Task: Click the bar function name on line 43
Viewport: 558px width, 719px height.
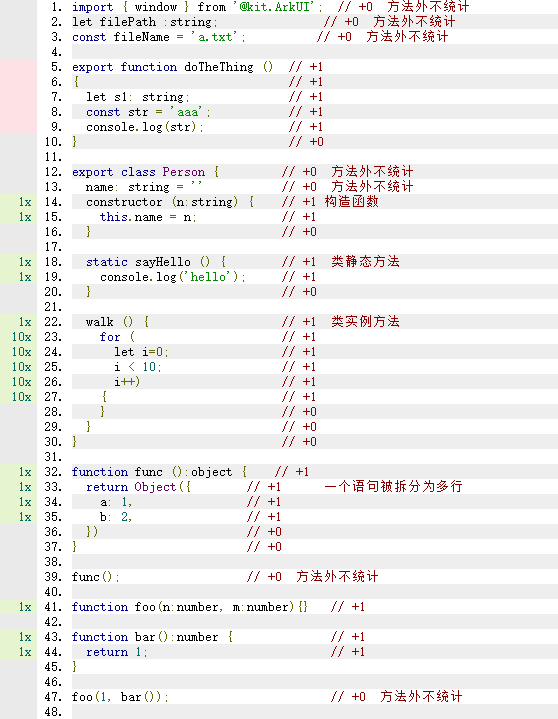Action: 145,637
